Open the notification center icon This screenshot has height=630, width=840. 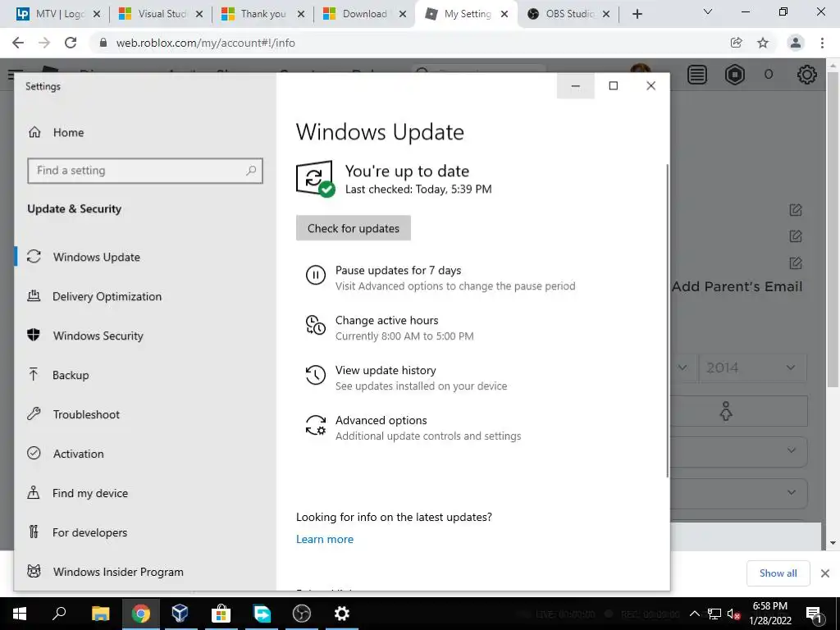[815, 614]
